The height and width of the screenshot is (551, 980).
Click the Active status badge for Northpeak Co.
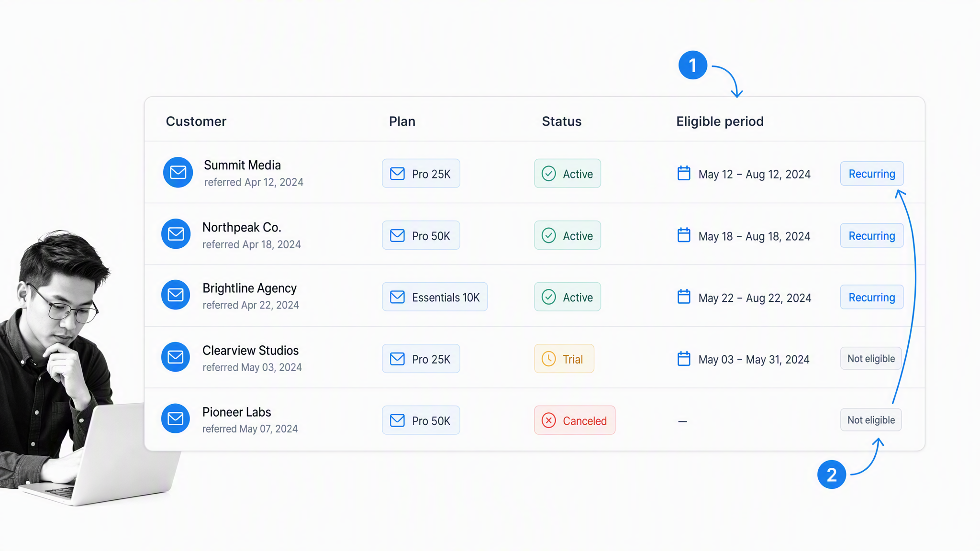coord(568,235)
